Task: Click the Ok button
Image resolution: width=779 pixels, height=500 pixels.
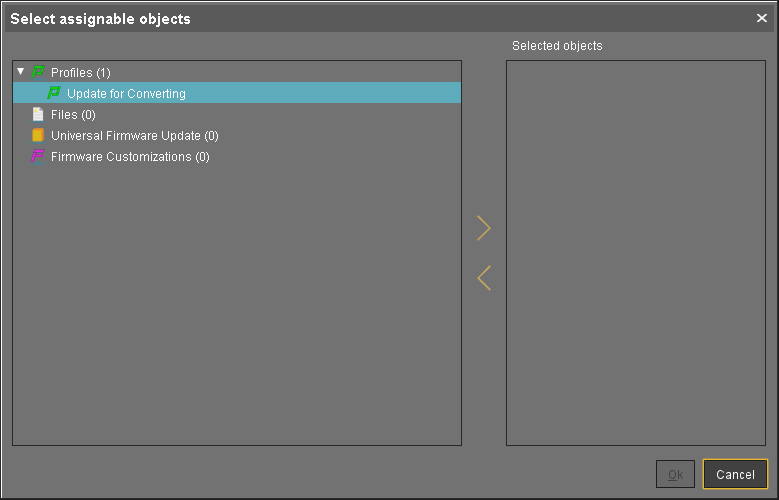Action: click(x=675, y=474)
